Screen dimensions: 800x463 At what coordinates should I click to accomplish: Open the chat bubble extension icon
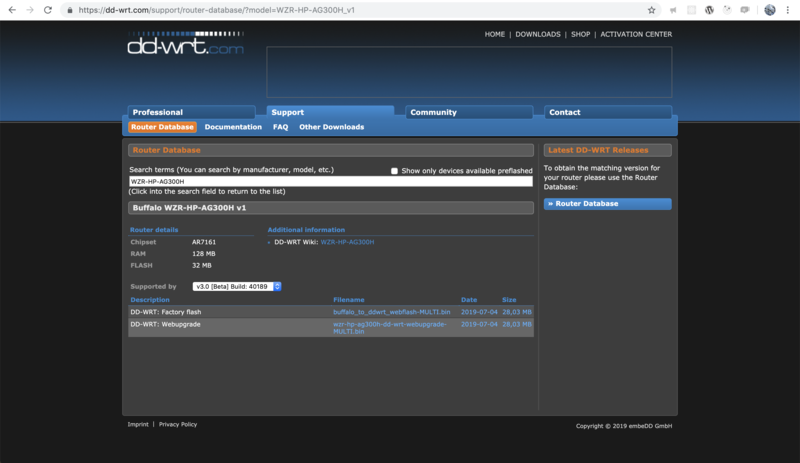(x=745, y=10)
